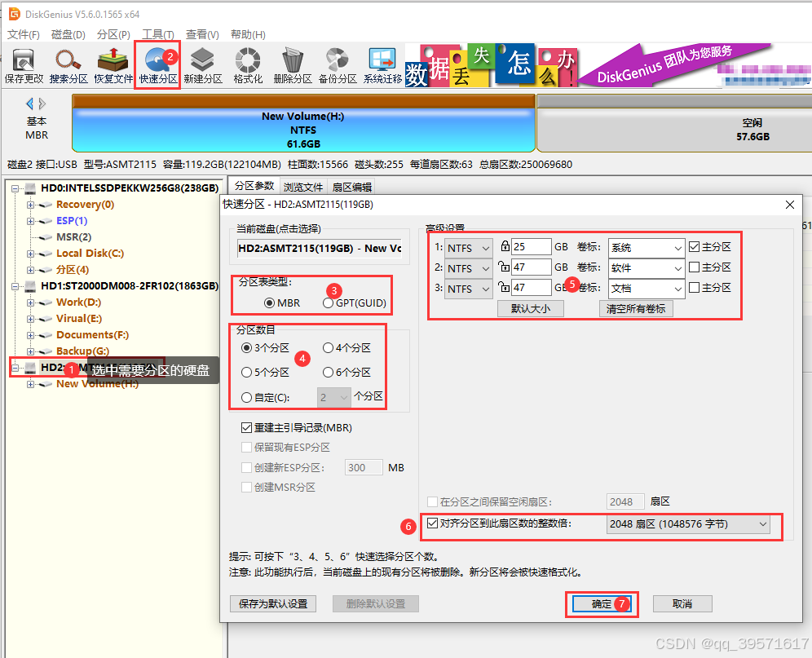
Task: Click the Delete Partition (删除分区) toolbar icon
Action: point(293,66)
